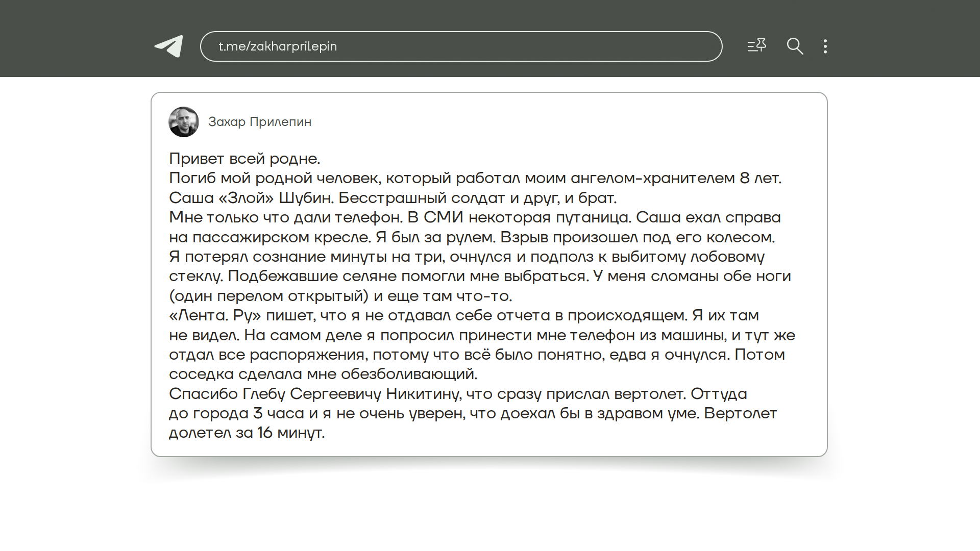980x551 pixels.
Task: Click the phrase 'ангелом-хранителем 8 лет'
Action: tap(675, 178)
